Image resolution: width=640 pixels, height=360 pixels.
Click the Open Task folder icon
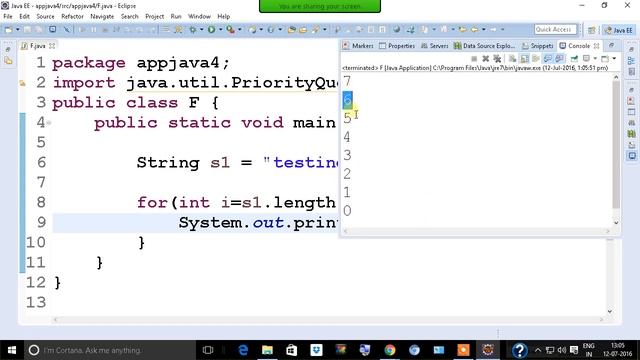pyautogui.click(x=303, y=29)
